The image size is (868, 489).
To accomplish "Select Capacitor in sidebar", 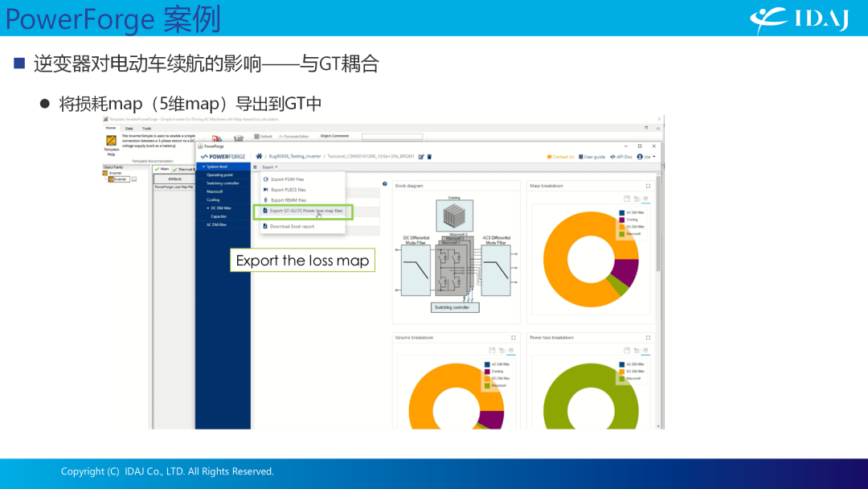I will click(x=219, y=216).
